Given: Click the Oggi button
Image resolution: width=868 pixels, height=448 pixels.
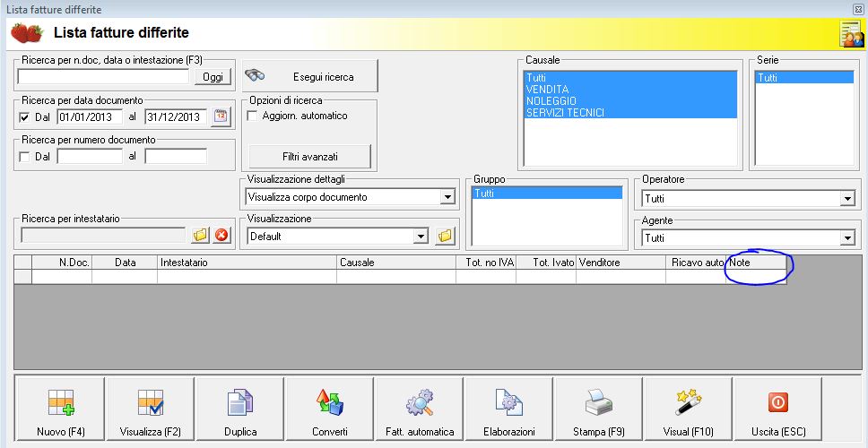Looking at the screenshot, I should [213, 77].
